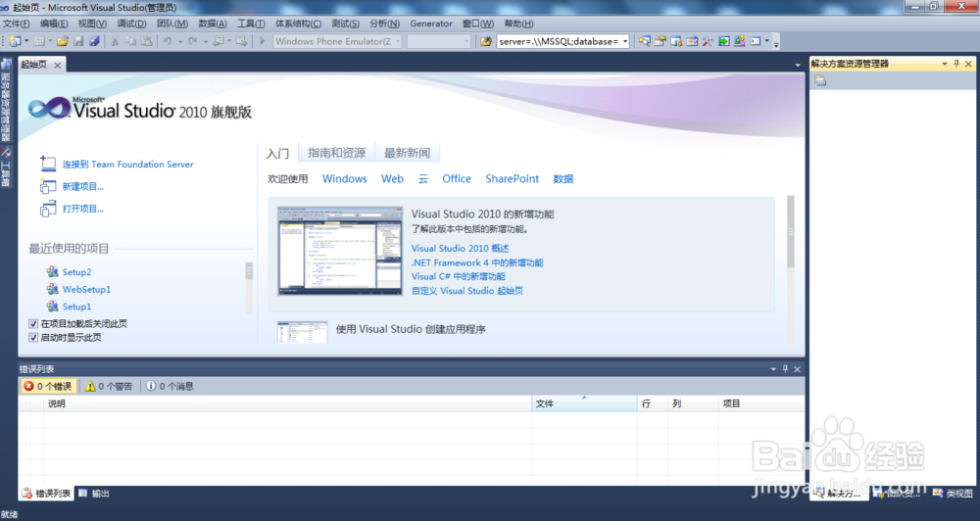This screenshot has height=521, width=980.
Task: Click the connection string folder icon
Action: 486,41
